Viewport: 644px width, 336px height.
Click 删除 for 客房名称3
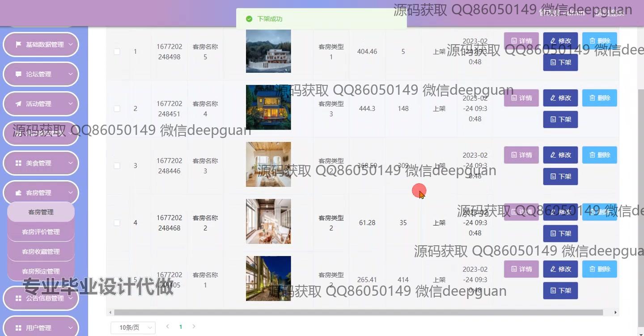tap(600, 155)
